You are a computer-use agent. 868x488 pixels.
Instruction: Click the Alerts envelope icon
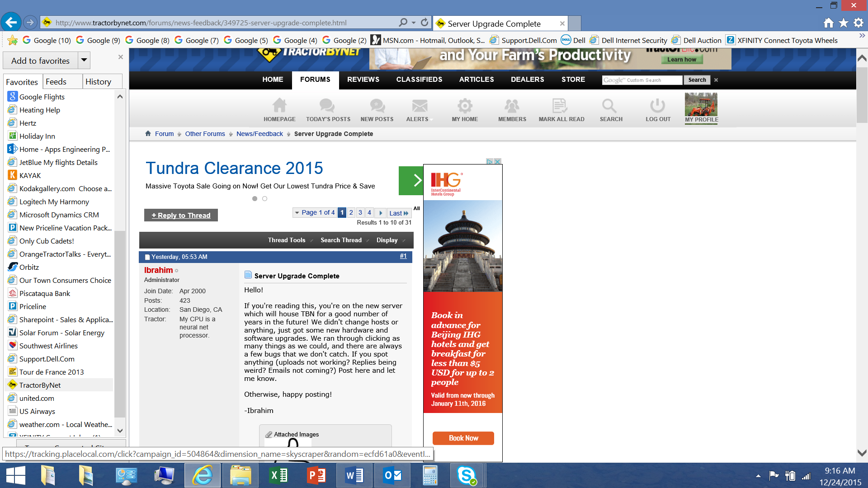pyautogui.click(x=419, y=106)
